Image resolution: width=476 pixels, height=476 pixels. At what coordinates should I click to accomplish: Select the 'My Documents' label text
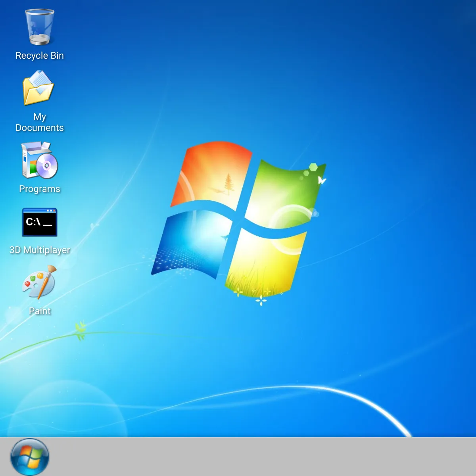(x=40, y=122)
